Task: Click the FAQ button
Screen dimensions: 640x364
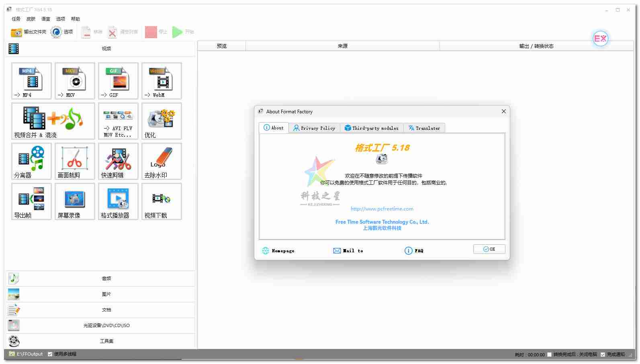Action: pos(414,251)
